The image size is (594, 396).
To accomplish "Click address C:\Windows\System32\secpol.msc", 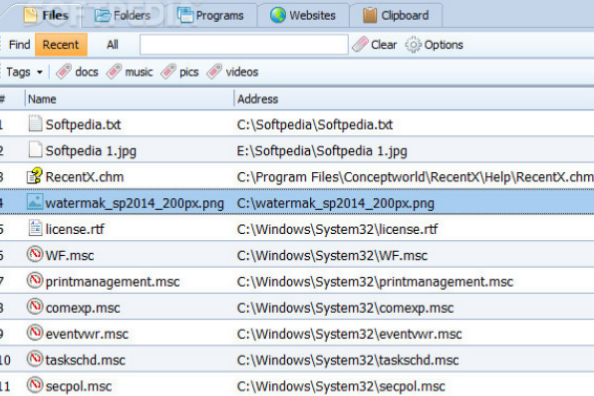I will click(x=341, y=387).
